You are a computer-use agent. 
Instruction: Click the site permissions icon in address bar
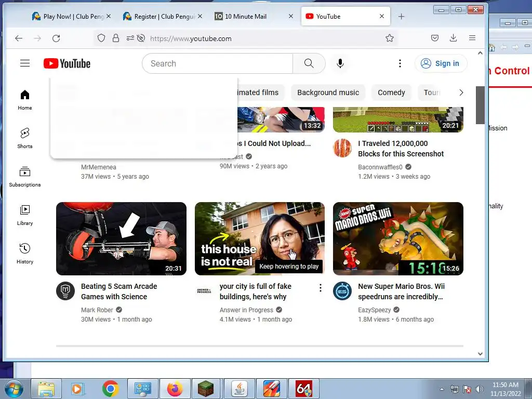coord(130,38)
